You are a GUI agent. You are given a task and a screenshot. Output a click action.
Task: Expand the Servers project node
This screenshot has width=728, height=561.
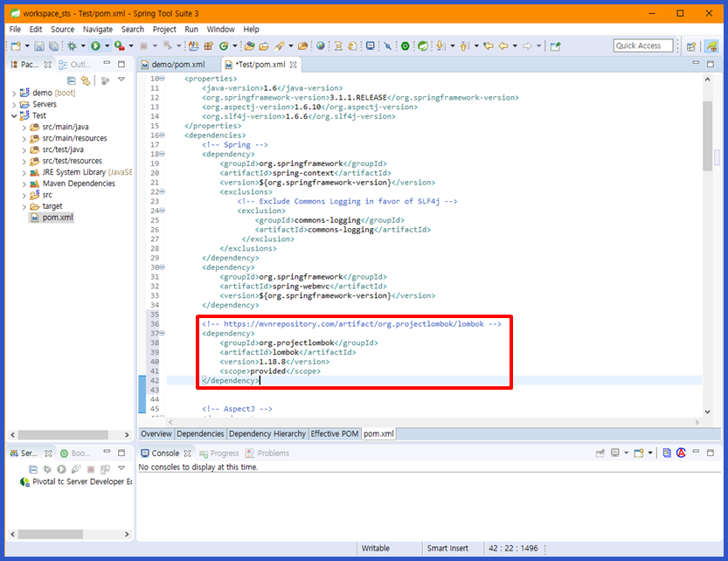pyautogui.click(x=14, y=105)
